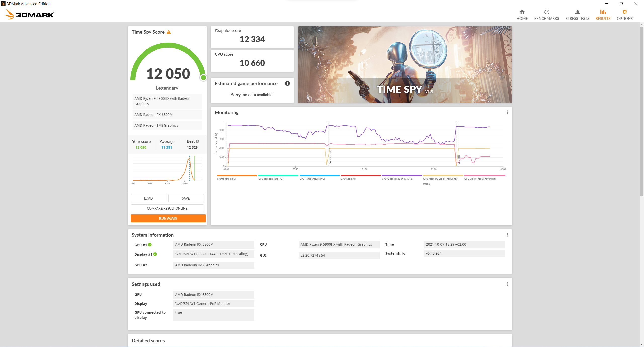Select the STRESS TESTS tab label

tap(577, 19)
